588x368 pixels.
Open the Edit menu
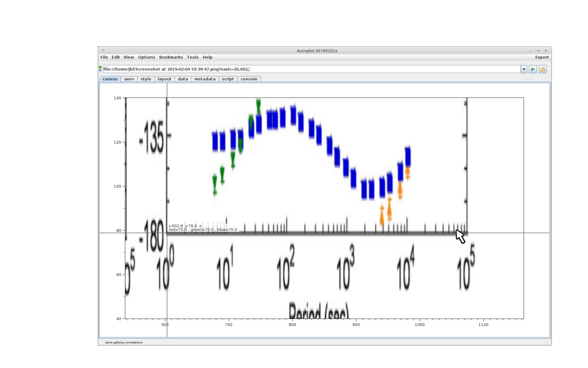[116, 57]
